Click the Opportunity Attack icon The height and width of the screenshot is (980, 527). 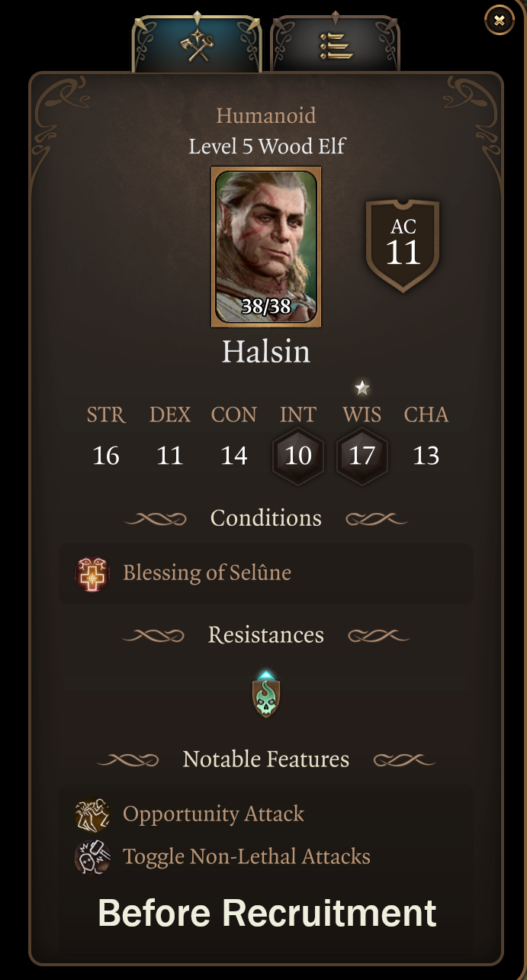[x=92, y=814]
